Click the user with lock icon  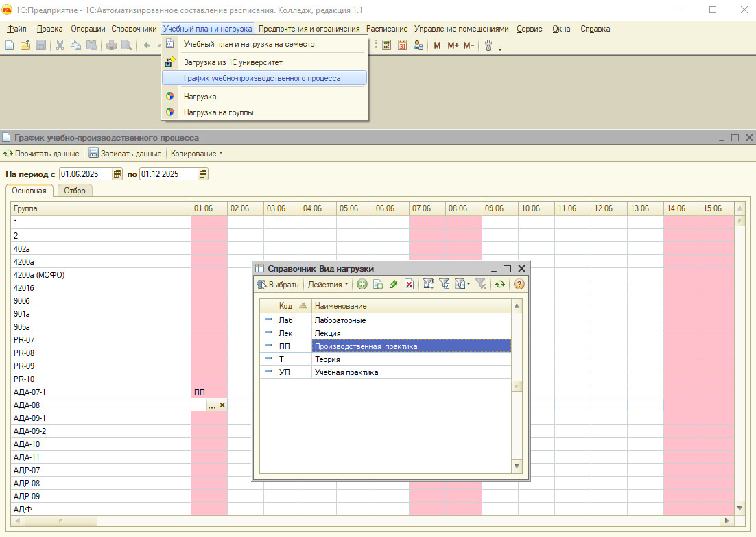click(x=418, y=45)
